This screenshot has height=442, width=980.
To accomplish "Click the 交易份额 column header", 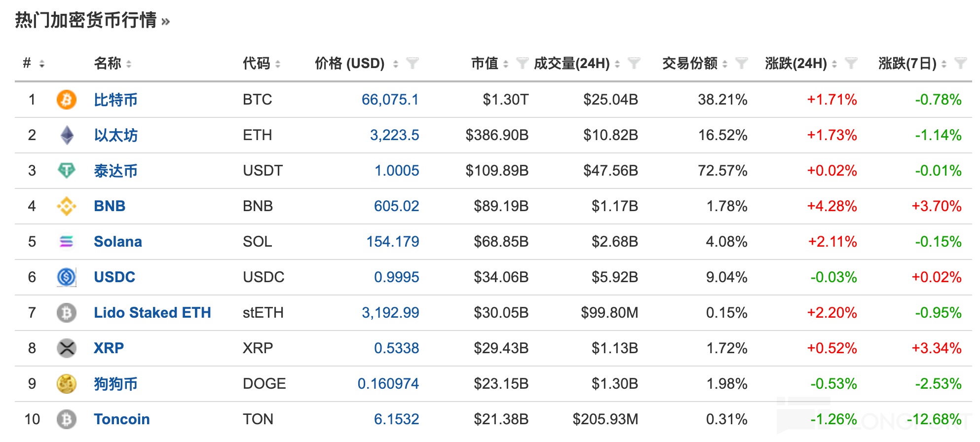I will click(x=689, y=63).
